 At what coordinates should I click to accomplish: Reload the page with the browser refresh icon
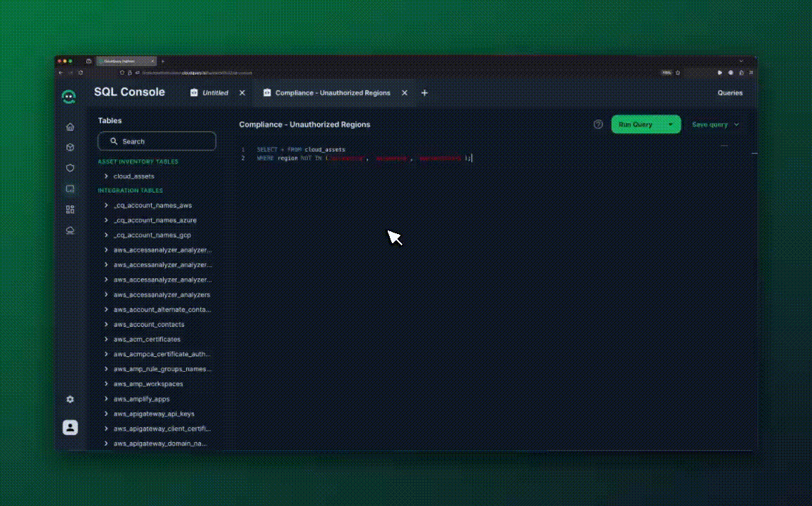[81, 73]
